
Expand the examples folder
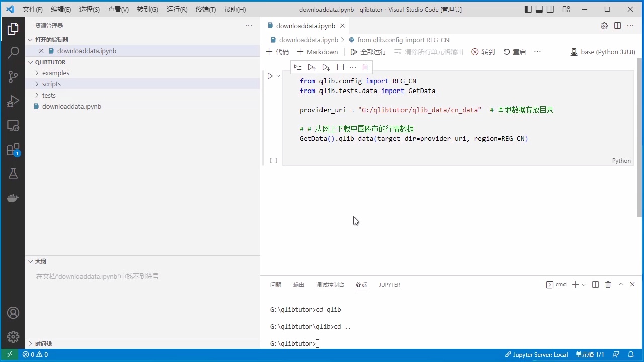click(55, 73)
